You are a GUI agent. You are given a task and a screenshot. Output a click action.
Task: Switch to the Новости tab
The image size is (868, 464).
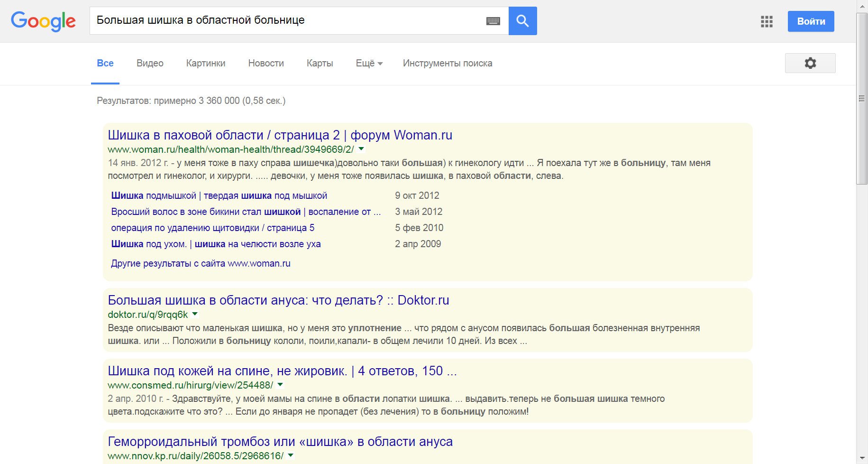266,63
